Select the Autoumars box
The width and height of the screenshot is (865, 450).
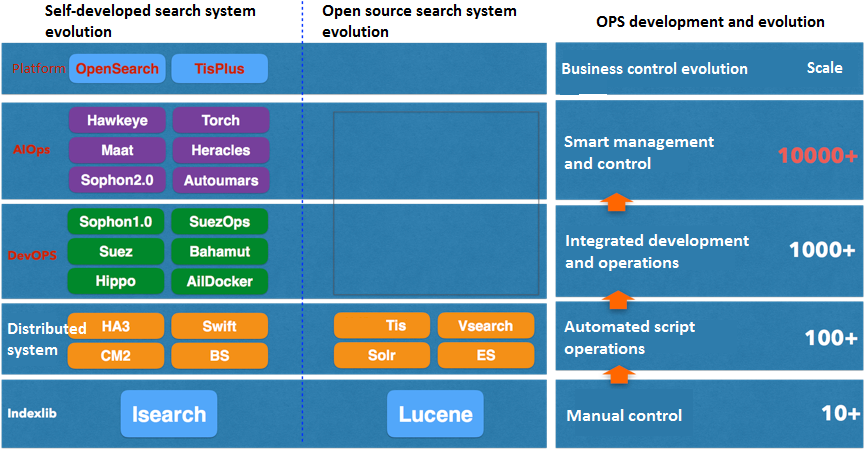221,180
